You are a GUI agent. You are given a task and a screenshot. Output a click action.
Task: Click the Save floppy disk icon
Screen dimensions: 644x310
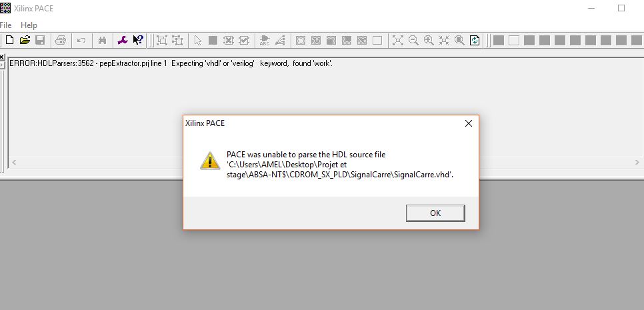pyautogui.click(x=40, y=40)
